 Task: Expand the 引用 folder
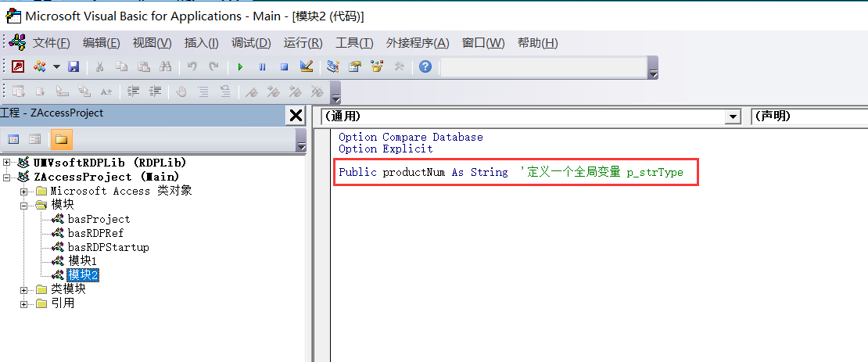pyautogui.click(x=23, y=304)
